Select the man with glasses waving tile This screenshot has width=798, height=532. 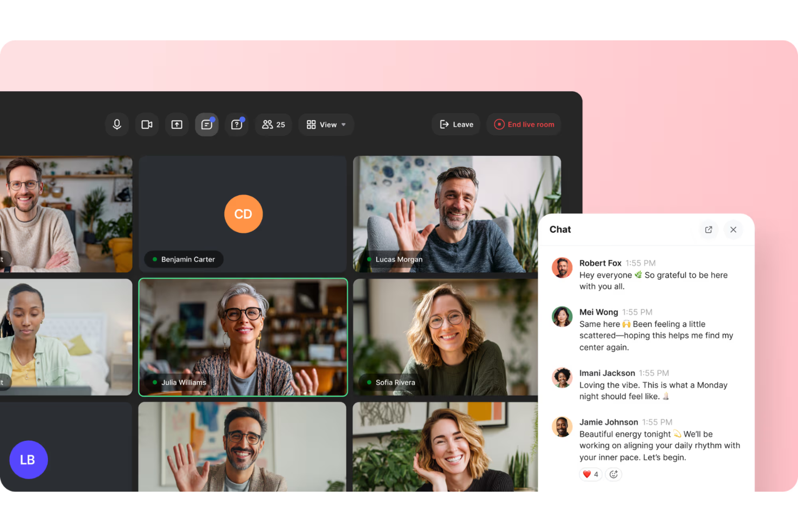(x=242, y=447)
